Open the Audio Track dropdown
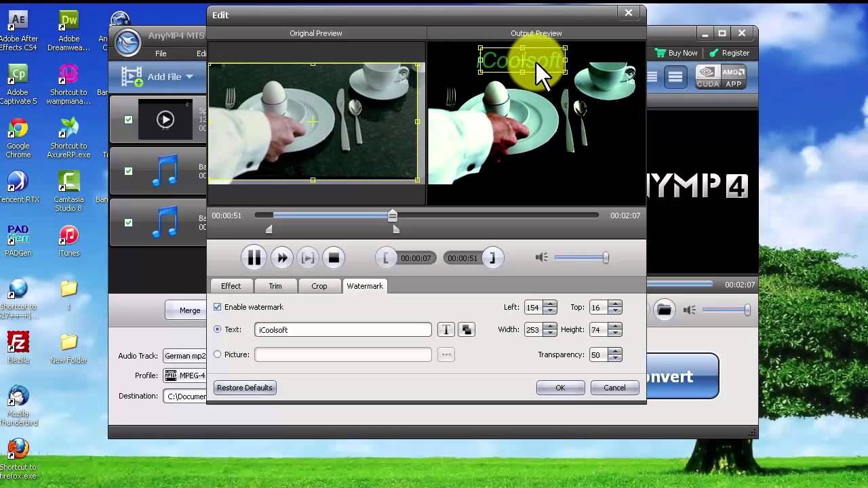The image size is (868, 488). click(184, 356)
